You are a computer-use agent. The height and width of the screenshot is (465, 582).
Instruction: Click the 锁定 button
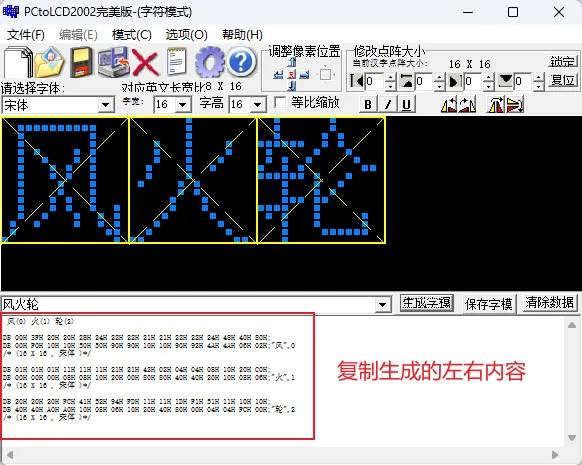563,61
